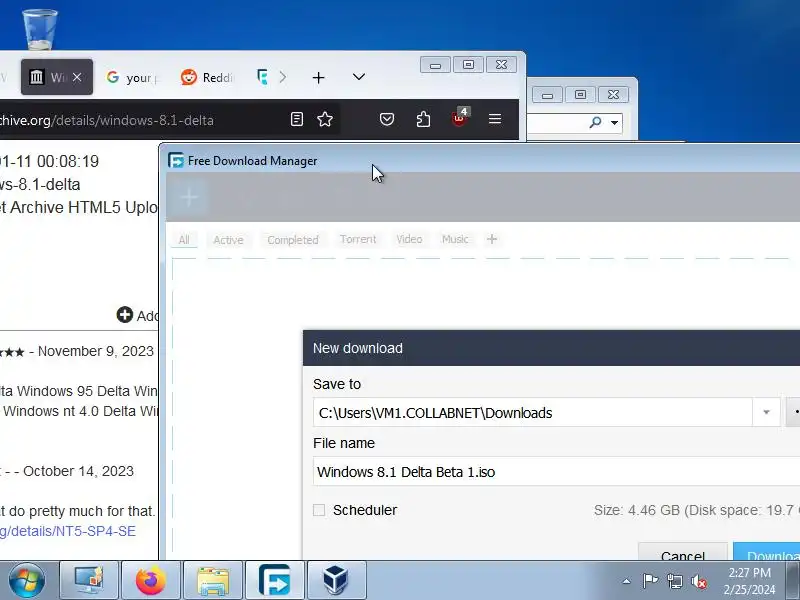This screenshot has height=600, width=800.
Task: Bookmark this page with the star icon
Action: (x=325, y=119)
